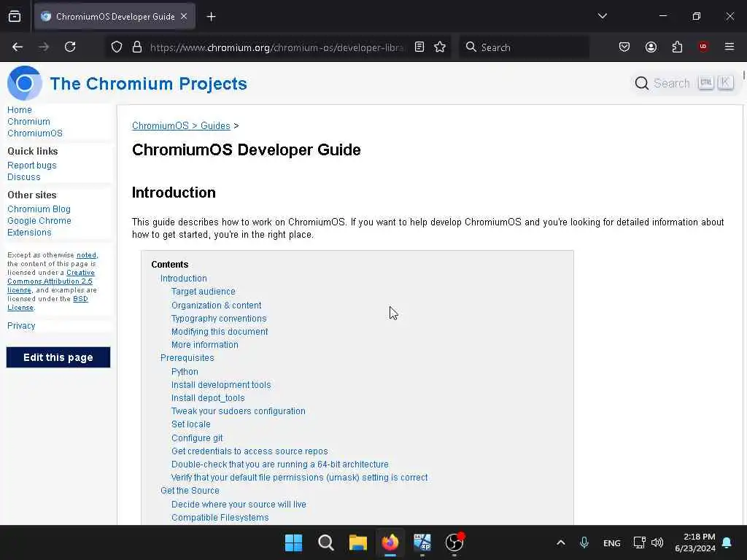
Task: Jump to Tweak your sudoers configuration
Action: coord(239,411)
